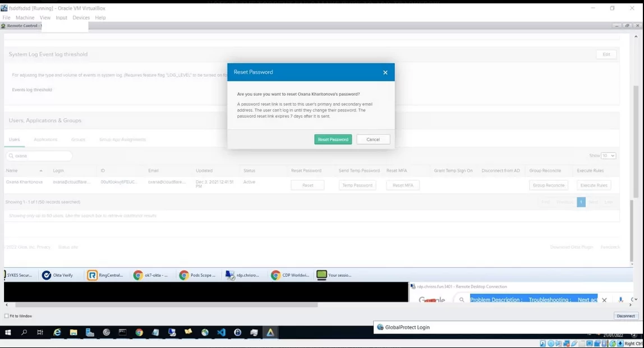Viewport: 644px width, 348px height.
Task: Launch Google Chrome from the taskbar
Action: coord(139,332)
